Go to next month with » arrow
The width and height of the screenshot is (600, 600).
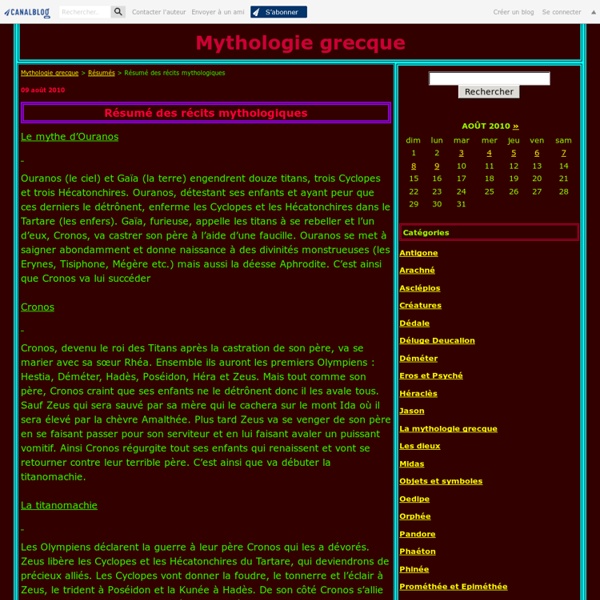515,126
